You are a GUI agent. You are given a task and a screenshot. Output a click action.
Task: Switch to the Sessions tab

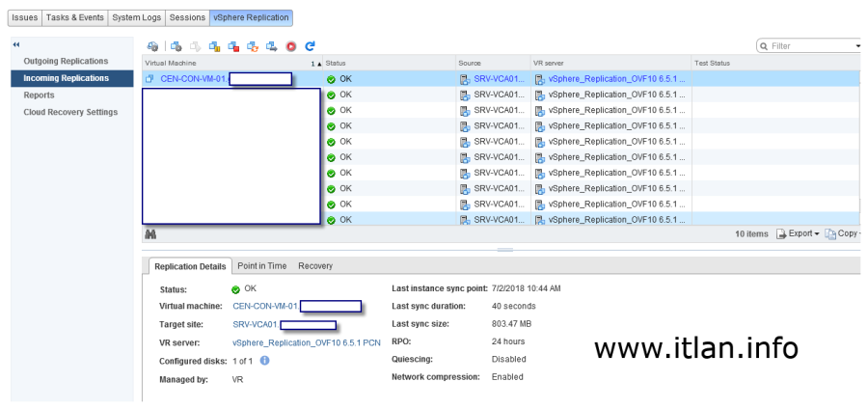pyautogui.click(x=187, y=17)
